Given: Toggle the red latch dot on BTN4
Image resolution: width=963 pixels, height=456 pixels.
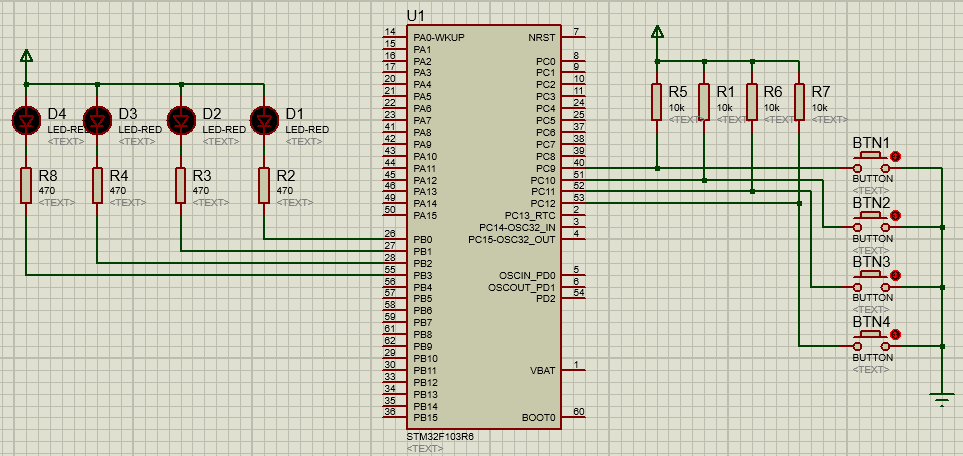Looking at the screenshot, I should click(x=895, y=335).
